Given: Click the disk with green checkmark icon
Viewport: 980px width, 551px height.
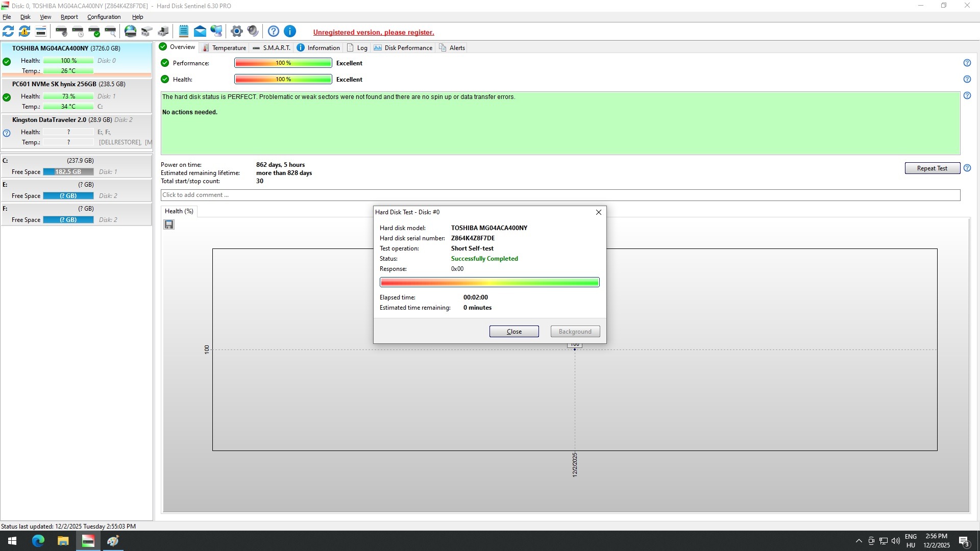Looking at the screenshot, I should 94,32.
